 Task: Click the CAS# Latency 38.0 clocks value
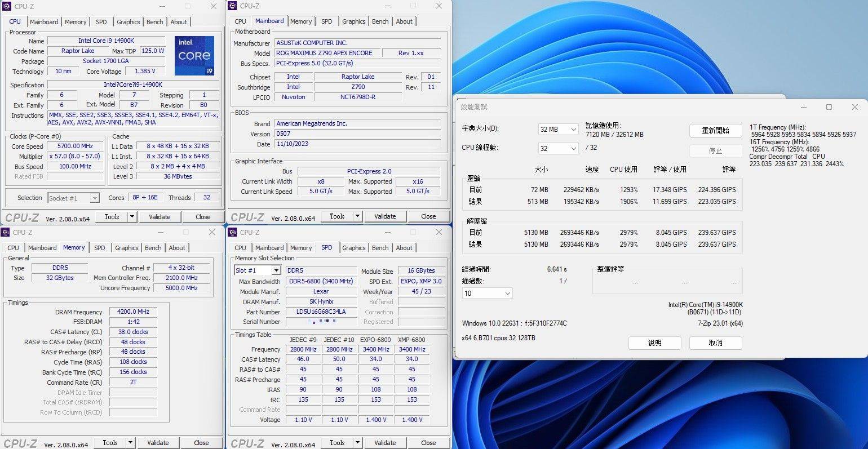[133, 332]
